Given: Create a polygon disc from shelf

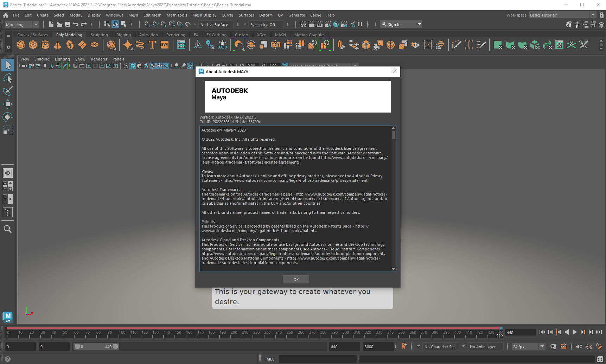Looking at the screenshot, I should click(x=95, y=45).
